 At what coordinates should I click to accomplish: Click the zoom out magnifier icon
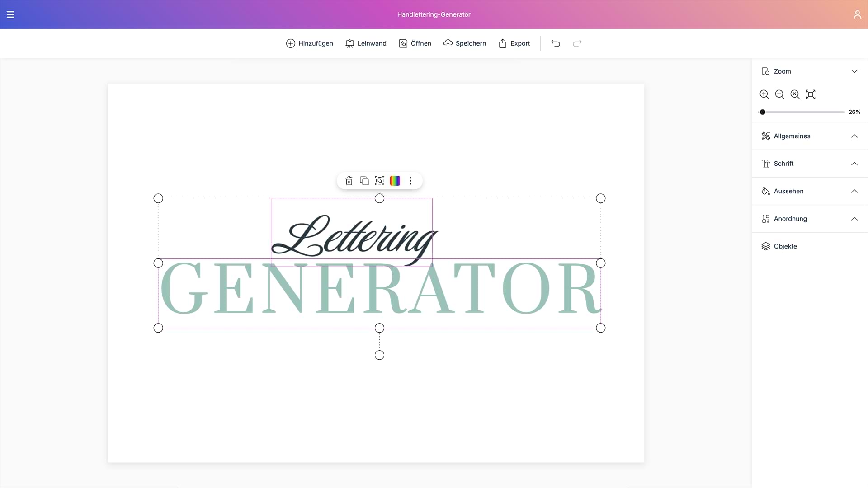(780, 94)
